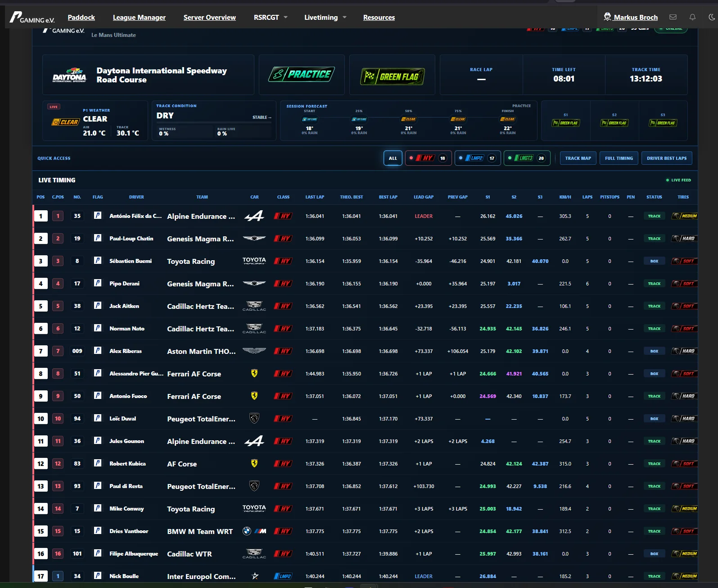Sort by the Last Lap column header

pyautogui.click(x=315, y=197)
